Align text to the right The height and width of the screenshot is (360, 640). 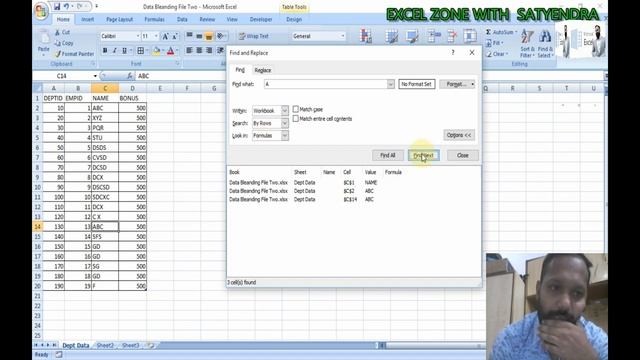coord(209,50)
